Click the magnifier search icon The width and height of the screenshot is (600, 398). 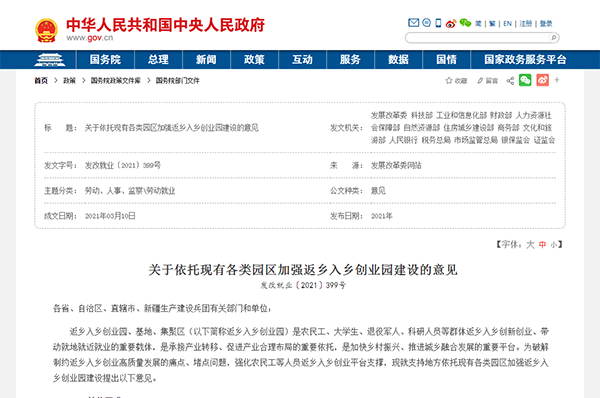(x=553, y=38)
